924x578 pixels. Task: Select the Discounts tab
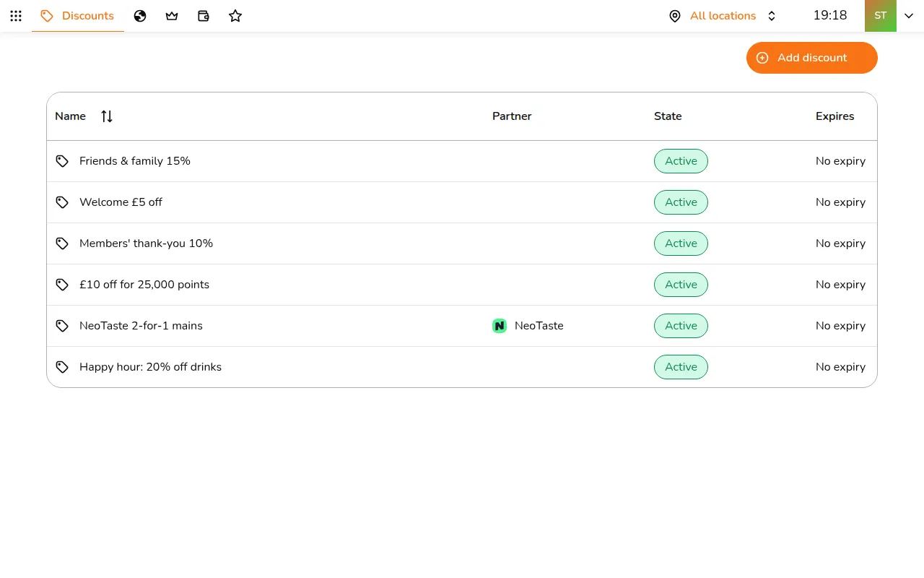[78, 16]
